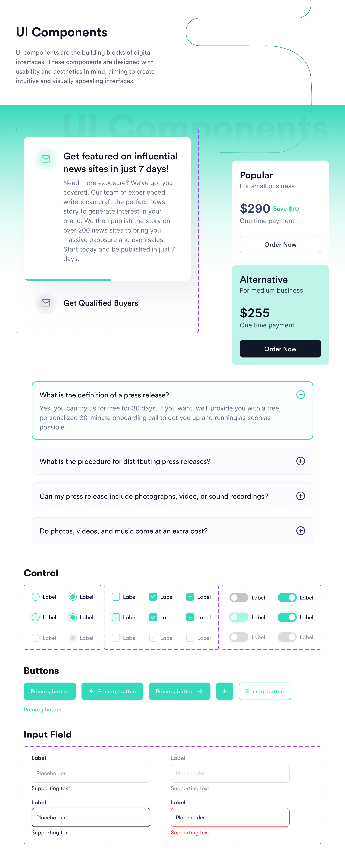Click the left arrow icon in Primary button
This screenshot has height=868, width=345.
coord(92,691)
